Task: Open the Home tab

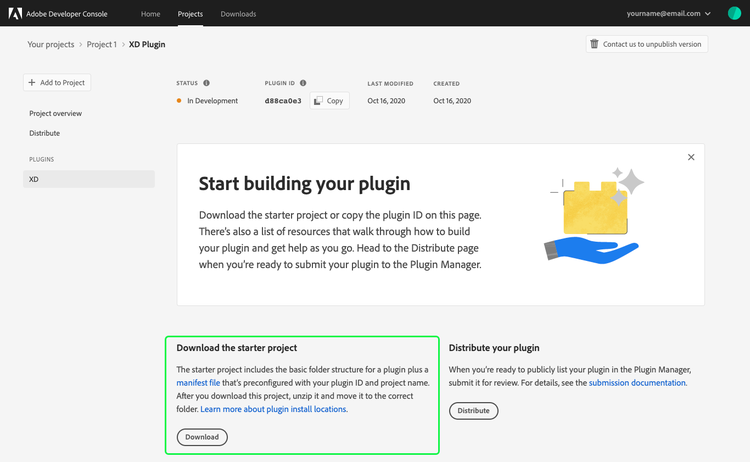Action: click(x=150, y=14)
